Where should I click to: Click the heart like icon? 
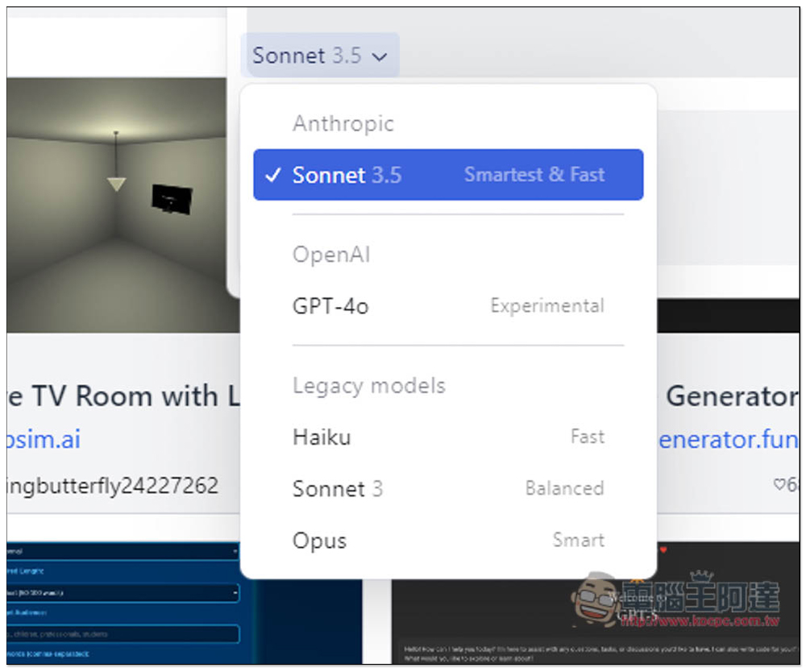point(779,484)
